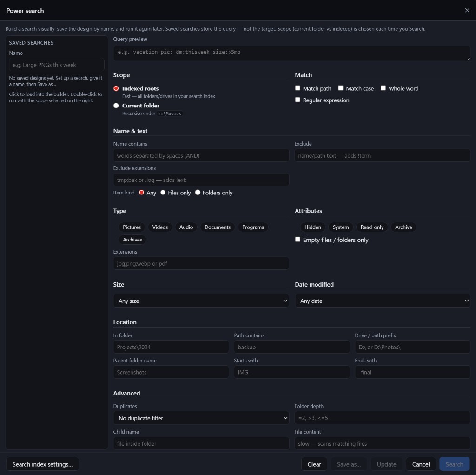The image size is (476, 475).
Task: Click the Name contains field
Action: tap(201, 155)
